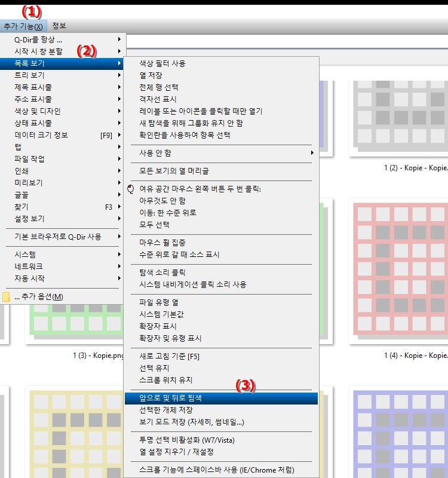Expand the 주소 표시줄 submenu
This screenshot has height=478, width=448.
point(63,99)
